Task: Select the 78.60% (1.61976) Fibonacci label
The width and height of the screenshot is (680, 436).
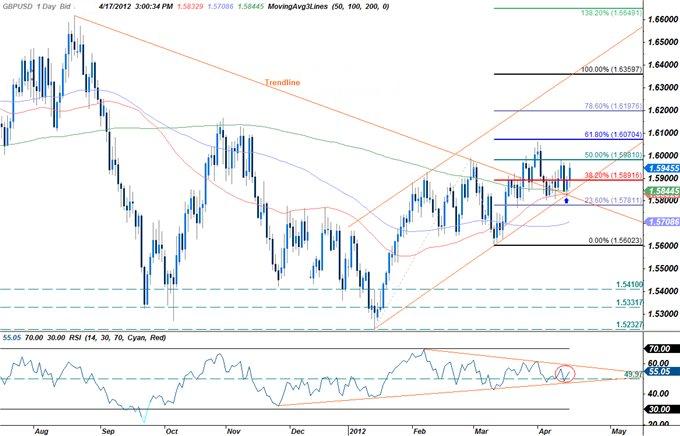Action: [x=612, y=106]
